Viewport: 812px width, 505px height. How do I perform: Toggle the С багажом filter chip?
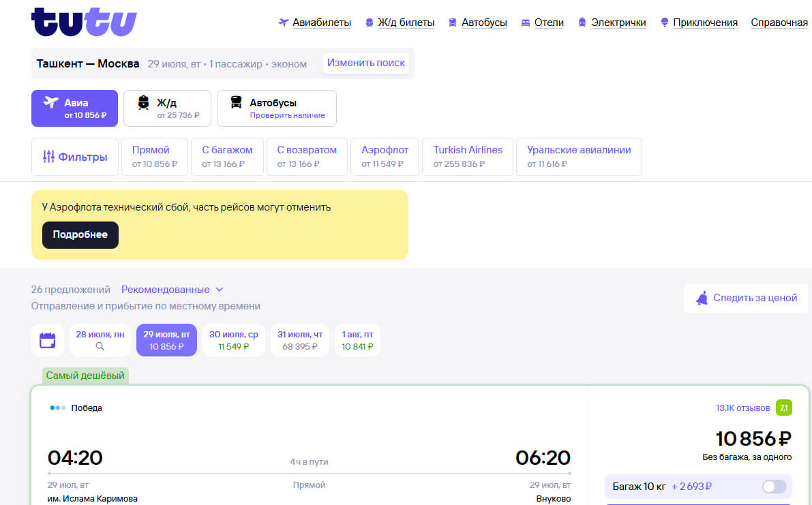[x=227, y=157]
